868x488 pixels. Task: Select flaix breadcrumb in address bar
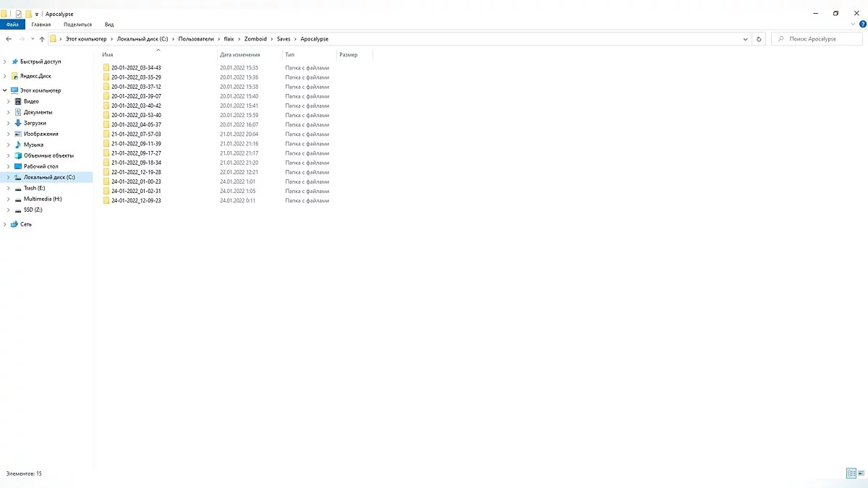pos(229,39)
